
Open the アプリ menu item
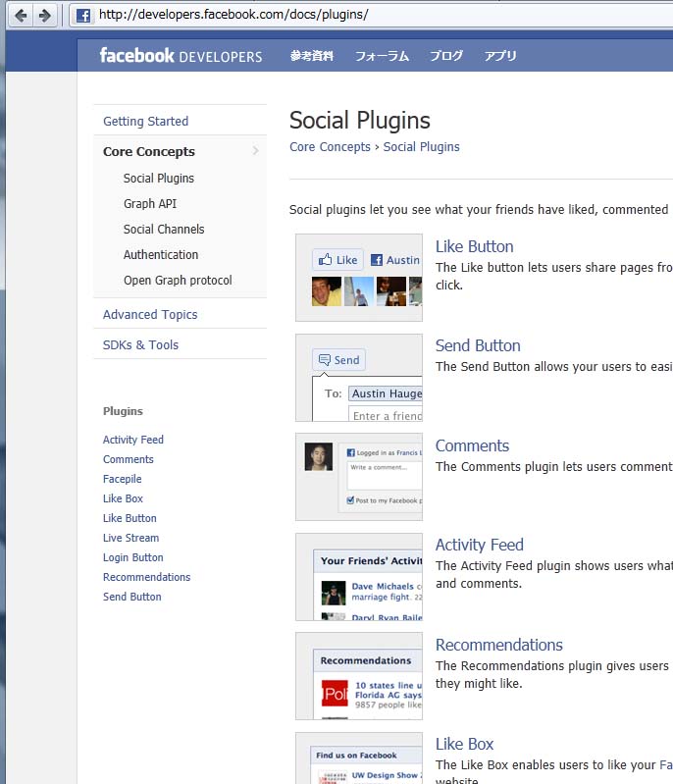pos(500,56)
